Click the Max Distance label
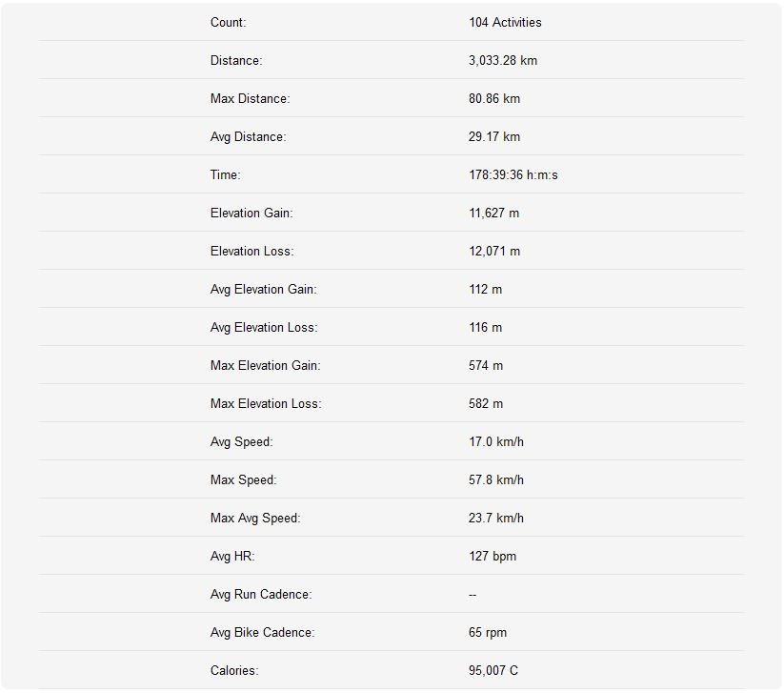 [250, 98]
